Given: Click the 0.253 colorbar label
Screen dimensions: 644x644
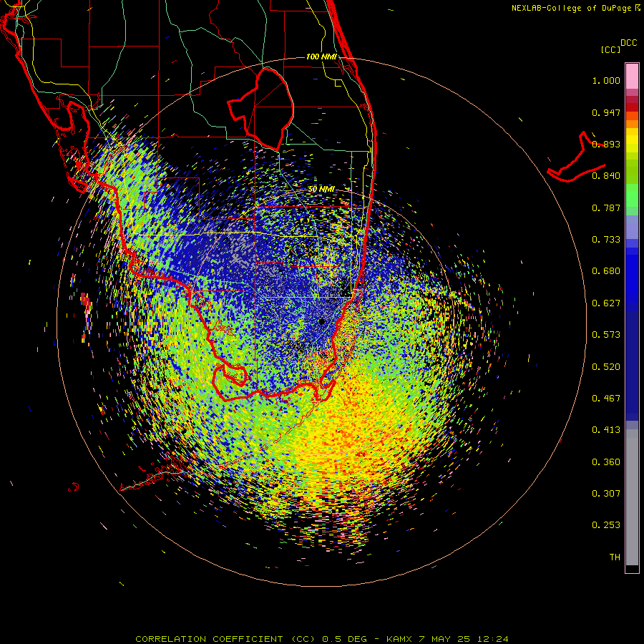Looking at the screenshot, I should pyautogui.click(x=606, y=525).
